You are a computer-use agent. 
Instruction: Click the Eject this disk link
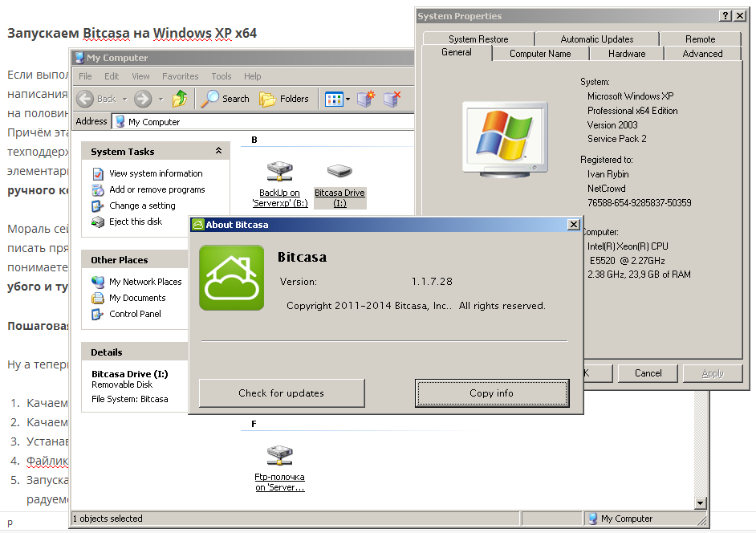click(x=136, y=222)
